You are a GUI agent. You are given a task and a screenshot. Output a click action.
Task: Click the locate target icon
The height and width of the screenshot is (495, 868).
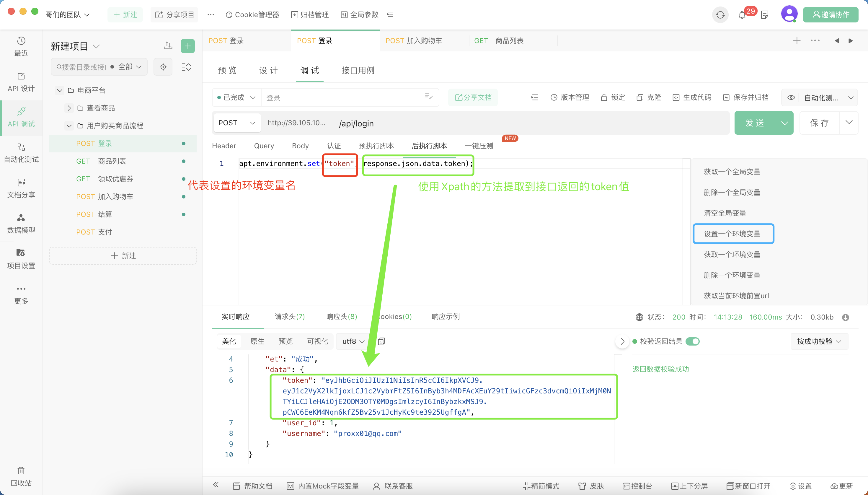point(163,67)
